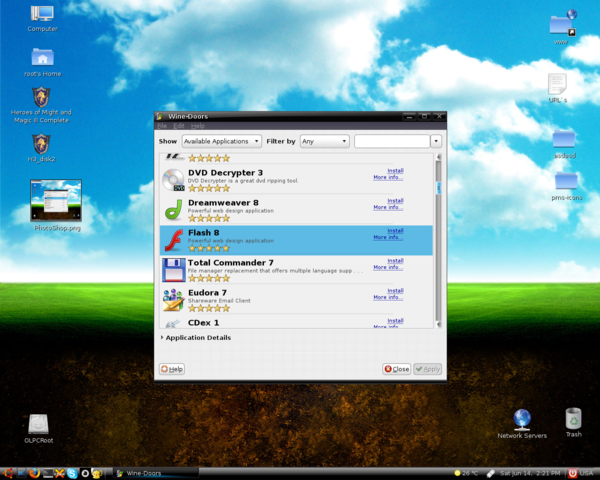The height and width of the screenshot is (480, 600).
Task: Click More info for Flash 8
Action: tap(388, 237)
